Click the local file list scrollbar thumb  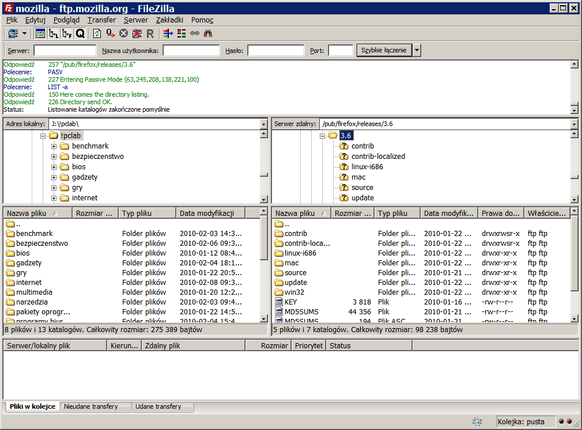point(264,238)
